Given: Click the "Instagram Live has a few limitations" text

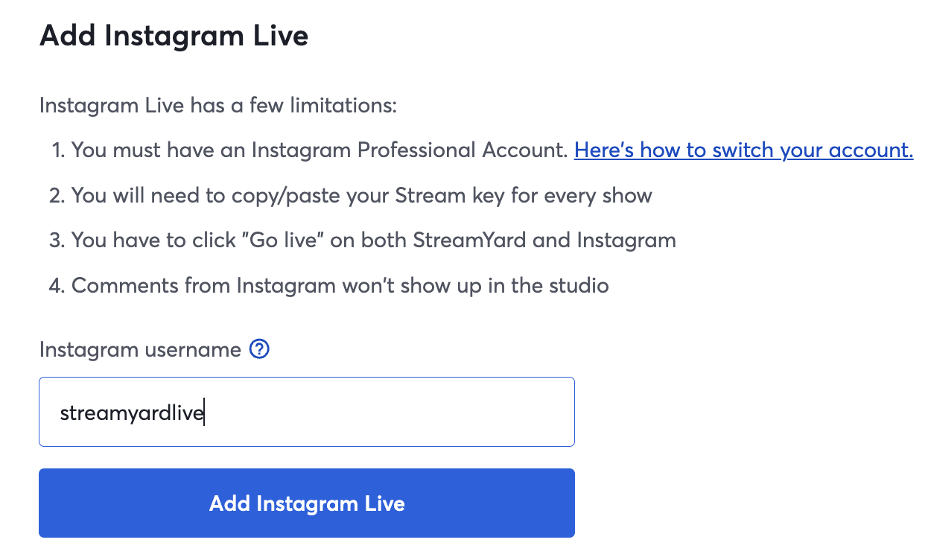Looking at the screenshot, I should [x=218, y=105].
